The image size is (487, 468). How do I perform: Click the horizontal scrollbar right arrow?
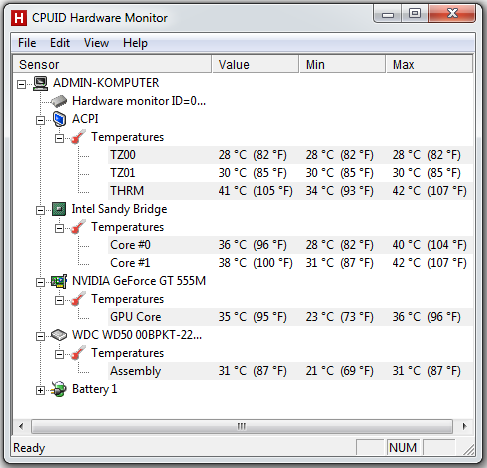pyautogui.click(x=464, y=426)
